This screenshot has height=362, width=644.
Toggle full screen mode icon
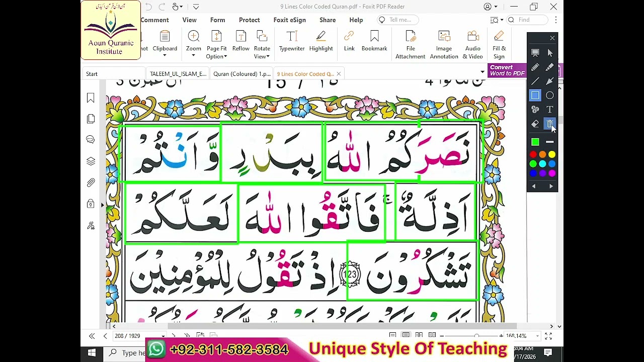pyautogui.click(x=548, y=336)
